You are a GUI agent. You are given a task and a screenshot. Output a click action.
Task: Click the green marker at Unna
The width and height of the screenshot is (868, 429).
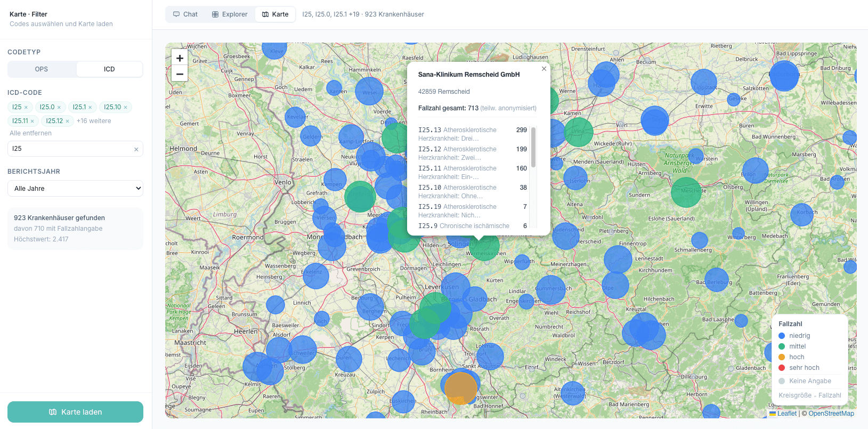coord(579,132)
